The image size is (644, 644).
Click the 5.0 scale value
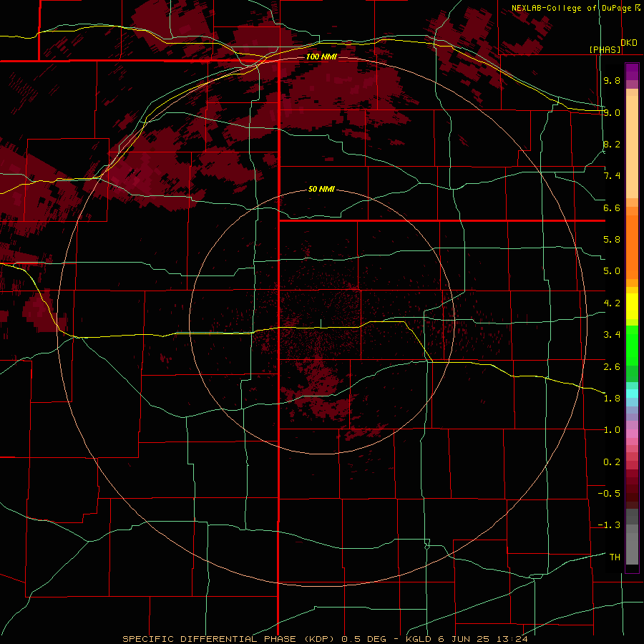[612, 271]
